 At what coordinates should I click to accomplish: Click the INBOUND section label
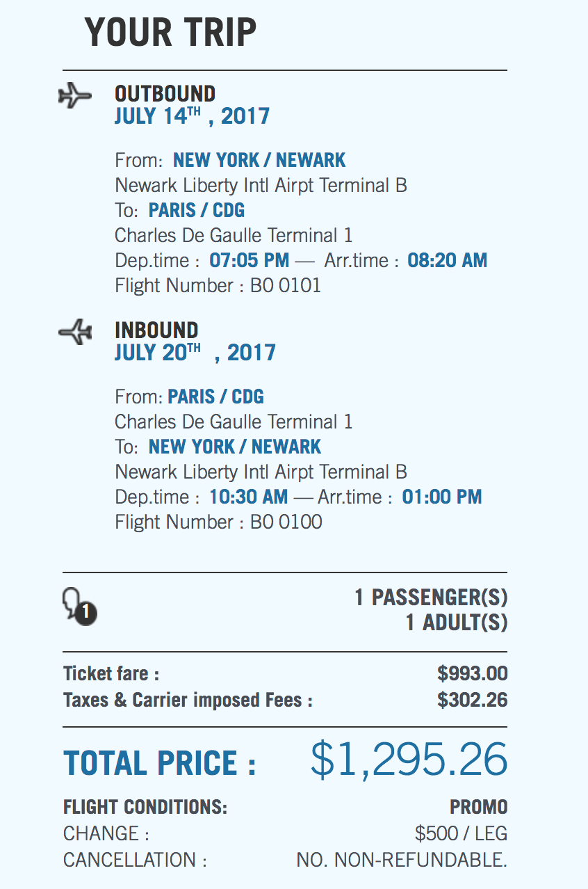tap(156, 330)
